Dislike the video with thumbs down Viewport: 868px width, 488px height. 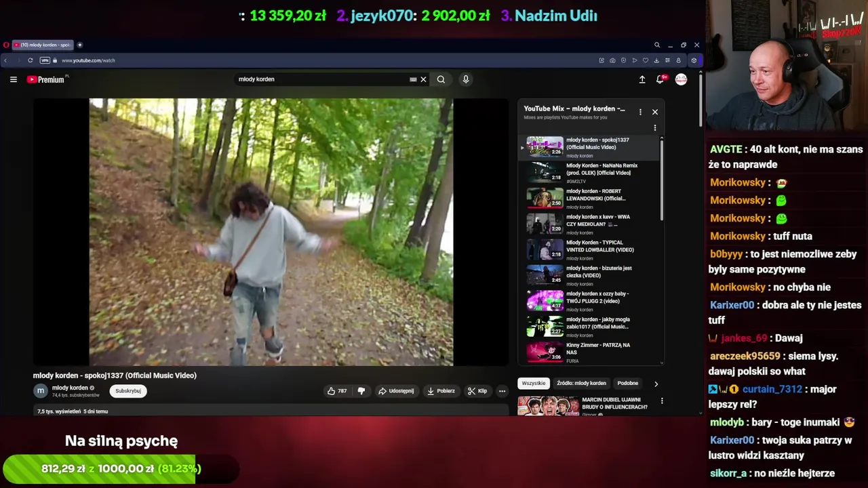click(361, 391)
